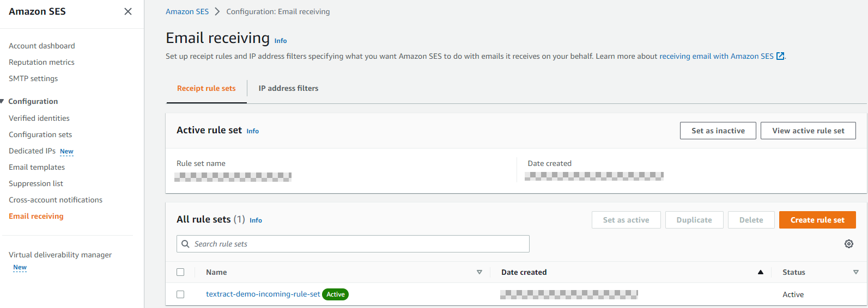Select all rule sets checkbox
Screen dimensions: 868x308
[180, 272]
